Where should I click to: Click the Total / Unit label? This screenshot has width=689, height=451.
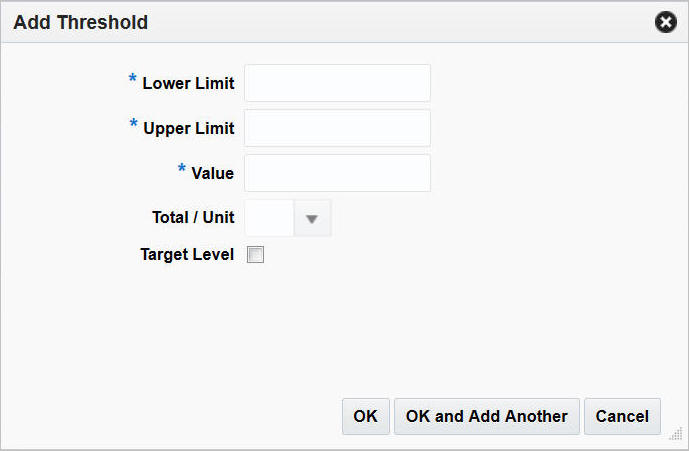click(x=193, y=217)
